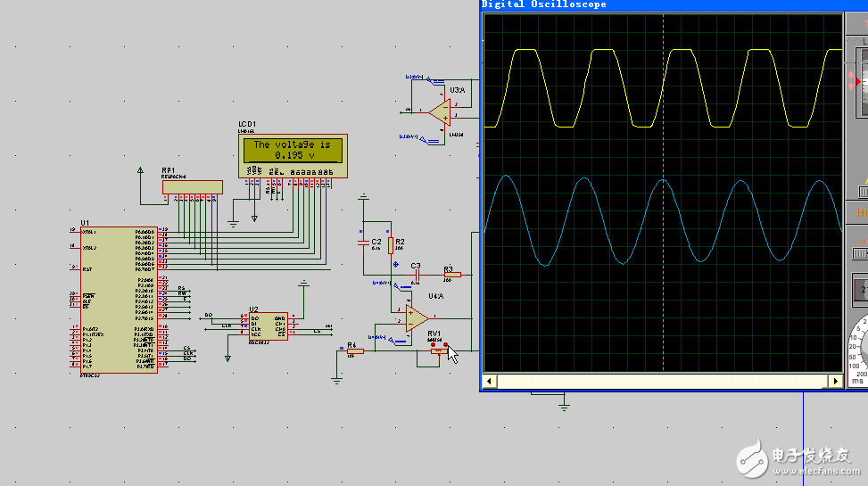The image size is (868, 486).
Task: Click the red trigger level marker
Action: pos(857,82)
